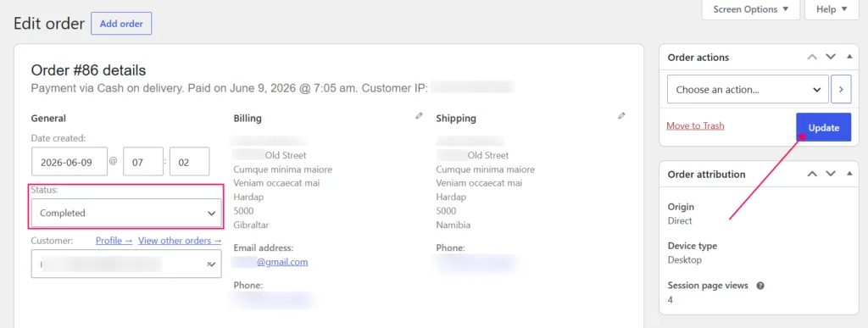
Task: Open the customer Profile link
Action: 114,241
